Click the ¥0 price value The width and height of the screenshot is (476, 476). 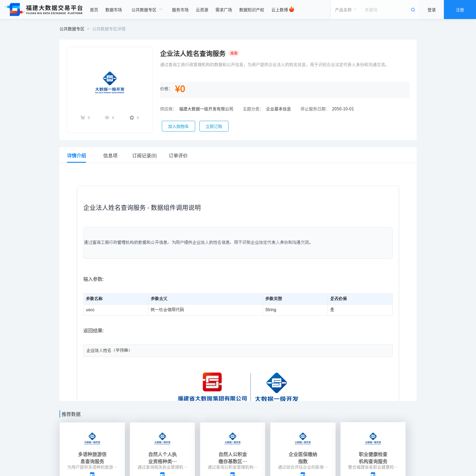(180, 89)
